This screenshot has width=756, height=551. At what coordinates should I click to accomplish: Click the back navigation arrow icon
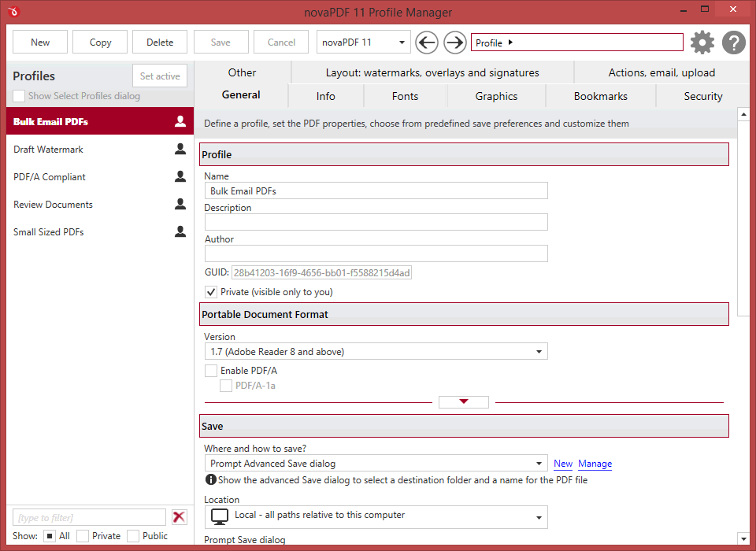(x=427, y=43)
